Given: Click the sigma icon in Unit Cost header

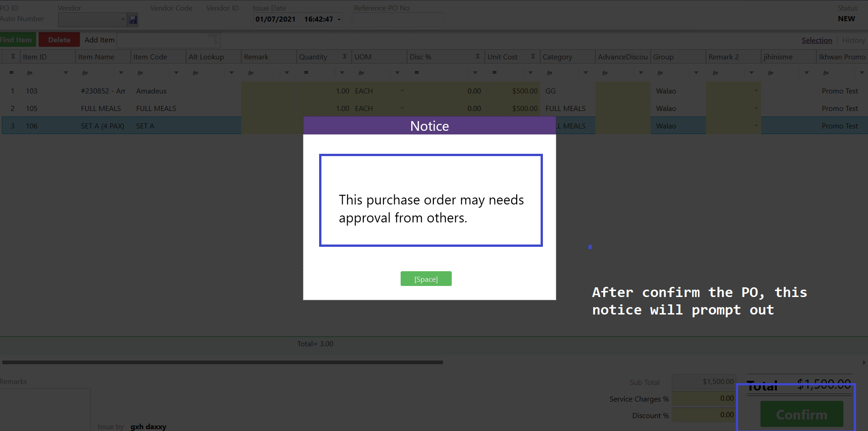Looking at the screenshot, I should pyautogui.click(x=533, y=56).
